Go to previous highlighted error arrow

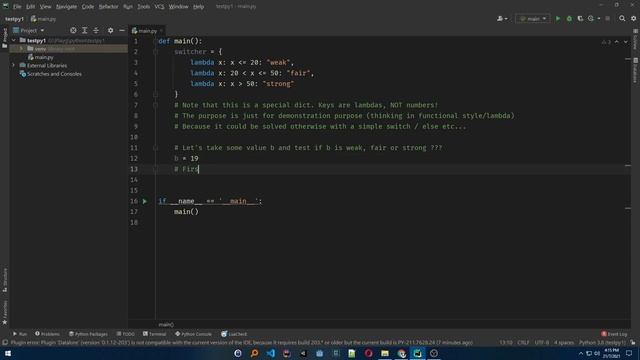click(617, 42)
